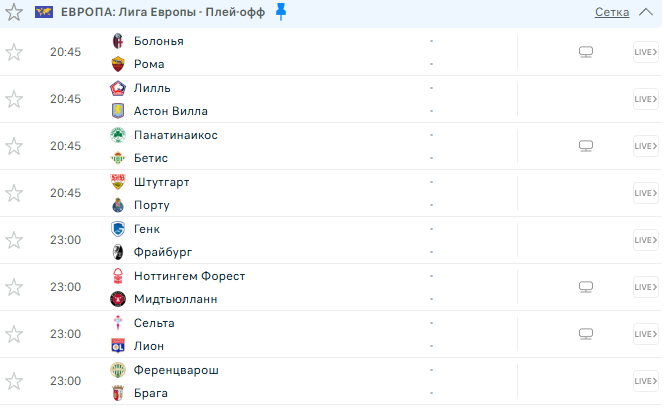
Task: Show TV info for Nottingham Forest–Midtjylland
Action: coord(586,287)
